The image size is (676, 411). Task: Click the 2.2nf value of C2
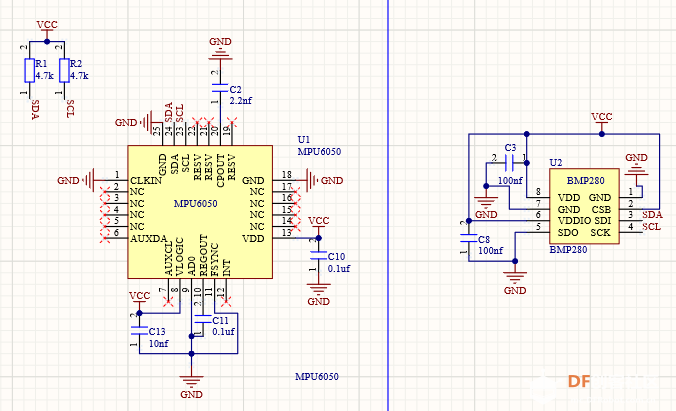pyautogui.click(x=241, y=101)
